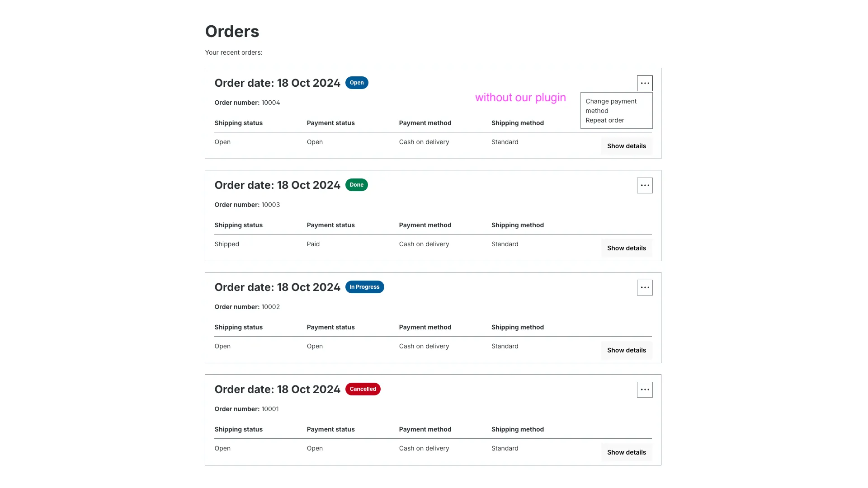Choose Repeat order from context menu

[605, 120]
